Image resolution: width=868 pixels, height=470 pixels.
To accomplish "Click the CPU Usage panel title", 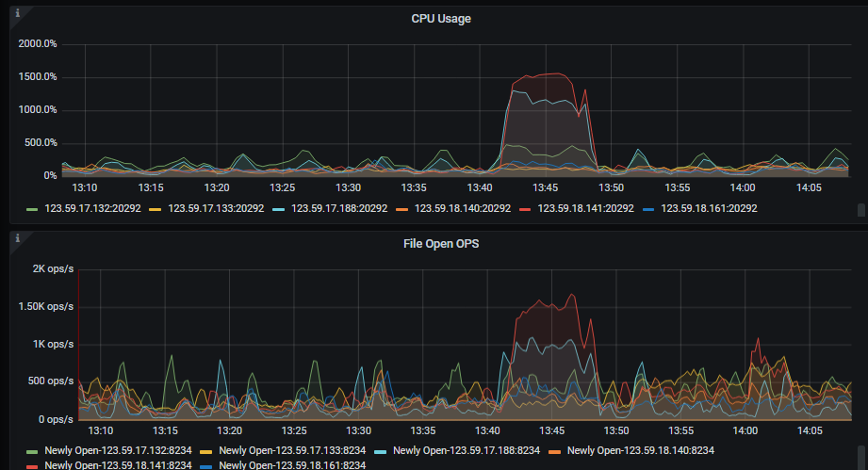I will 441,19.
